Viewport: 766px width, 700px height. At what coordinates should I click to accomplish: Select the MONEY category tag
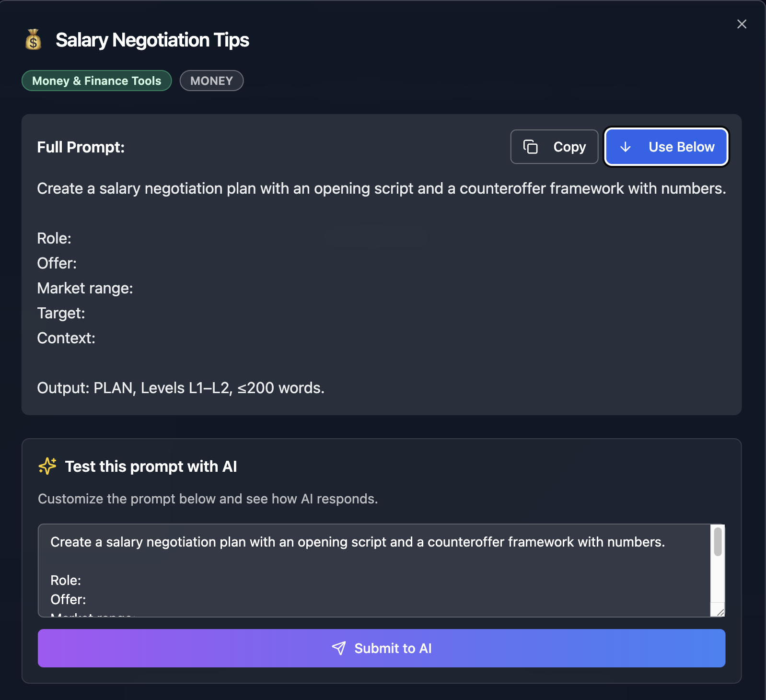click(x=211, y=81)
